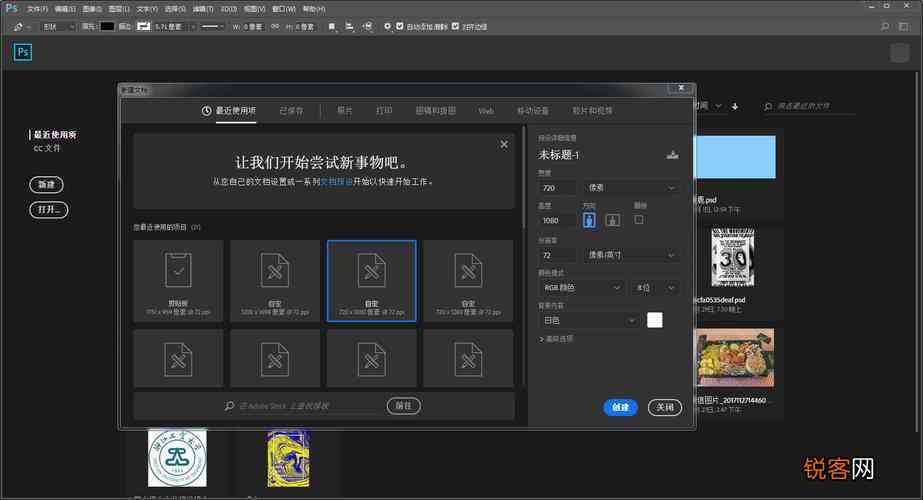Open the black and white 30 poster thumbnail
923x500 pixels.
tap(733, 257)
